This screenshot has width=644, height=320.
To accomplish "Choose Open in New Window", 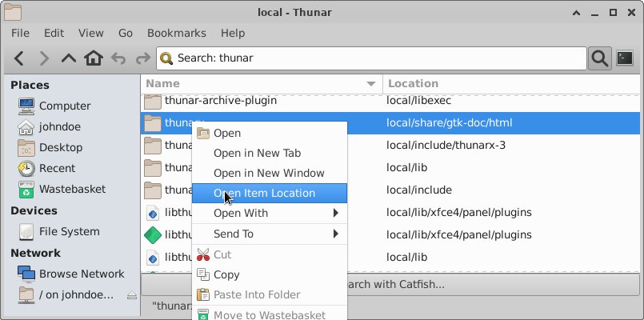I will [x=270, y=174].
